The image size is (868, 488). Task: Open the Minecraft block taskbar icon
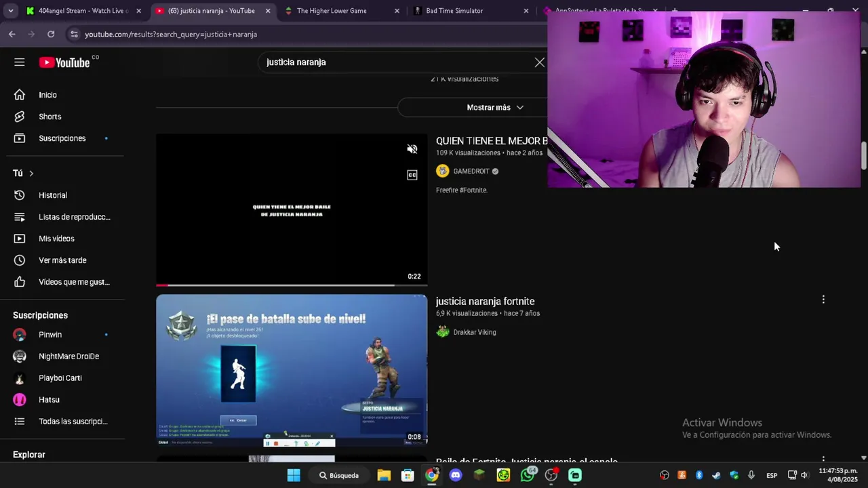[479, 475]
